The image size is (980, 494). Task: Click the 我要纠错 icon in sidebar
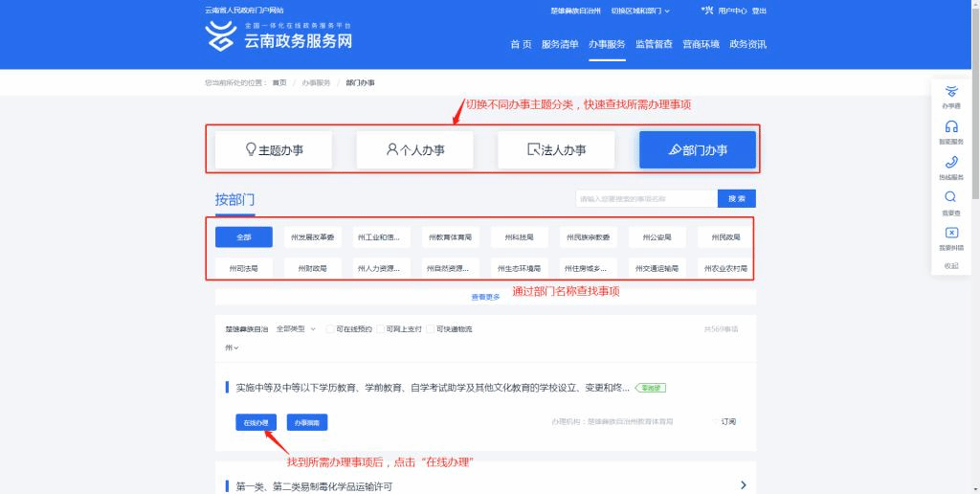click(951, 233)
